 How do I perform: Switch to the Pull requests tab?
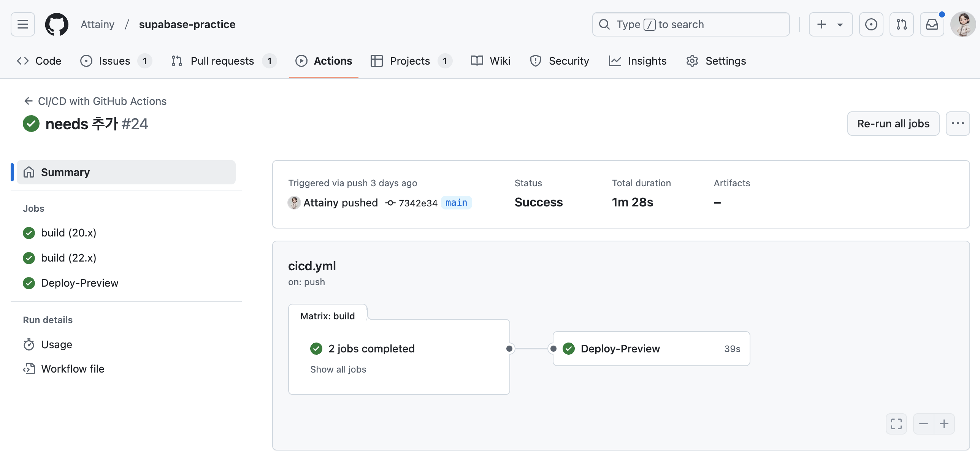222,61
